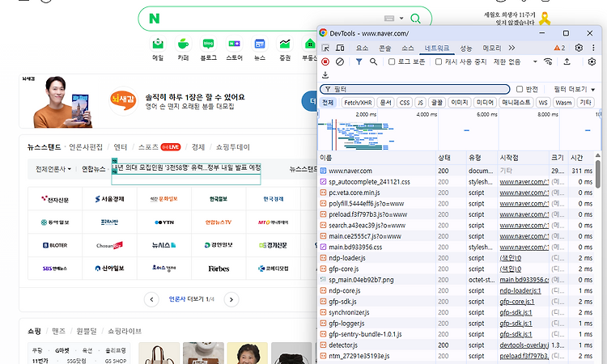Go to previous press page arrow
This screenshot has height=364, width=607.
pos(151,299)
